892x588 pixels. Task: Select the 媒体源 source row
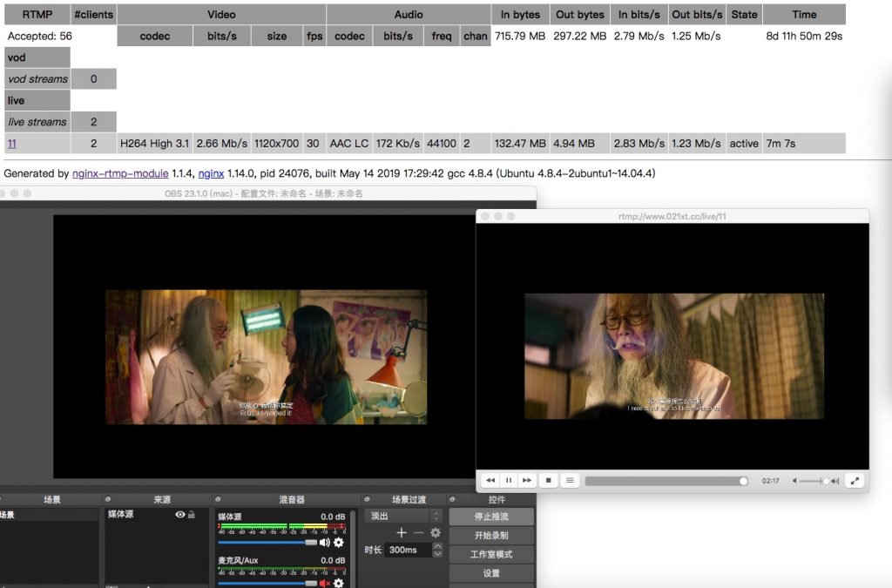tap(155, 514)
